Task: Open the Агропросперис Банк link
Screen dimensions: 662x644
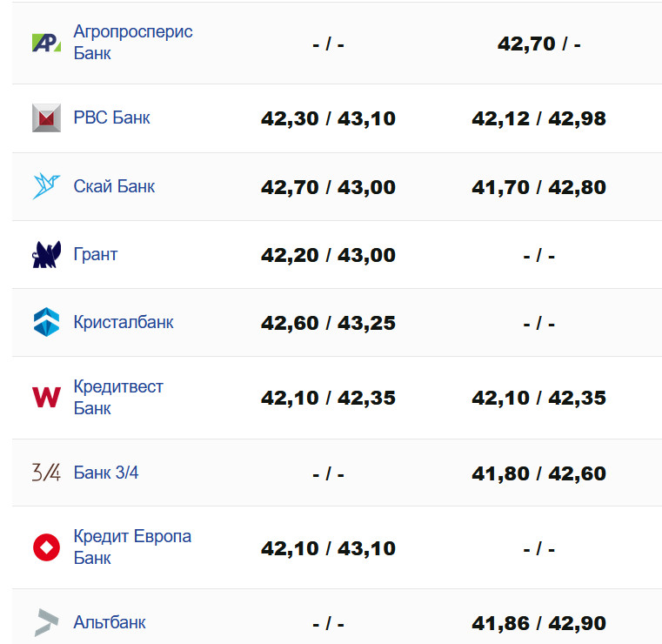Action: (x=133, y=43)
